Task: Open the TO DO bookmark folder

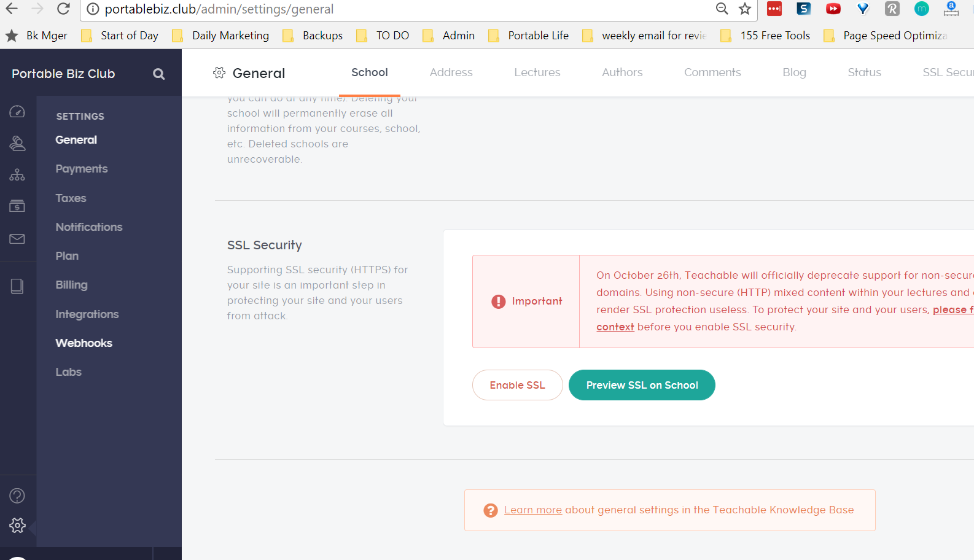Action: point(383,36)
